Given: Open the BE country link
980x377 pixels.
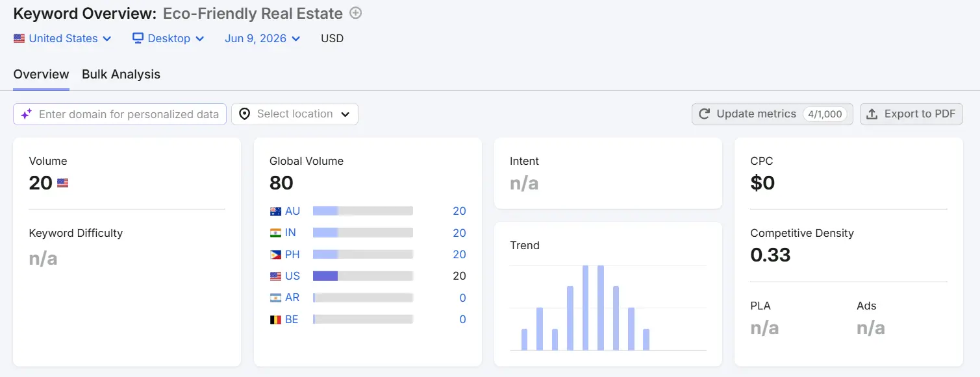Looking at the screenshot, I should coord(292,319).
